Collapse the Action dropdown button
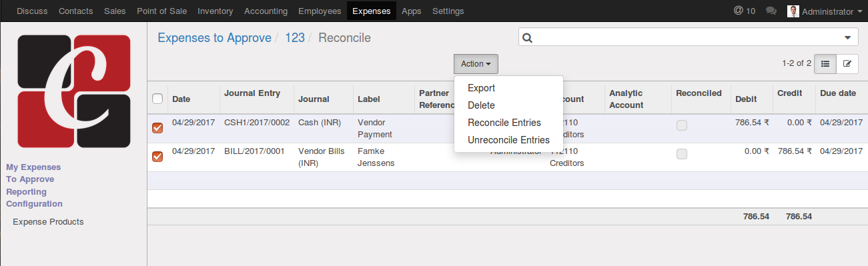The image size is (868, 266). [x=476, y=64]
